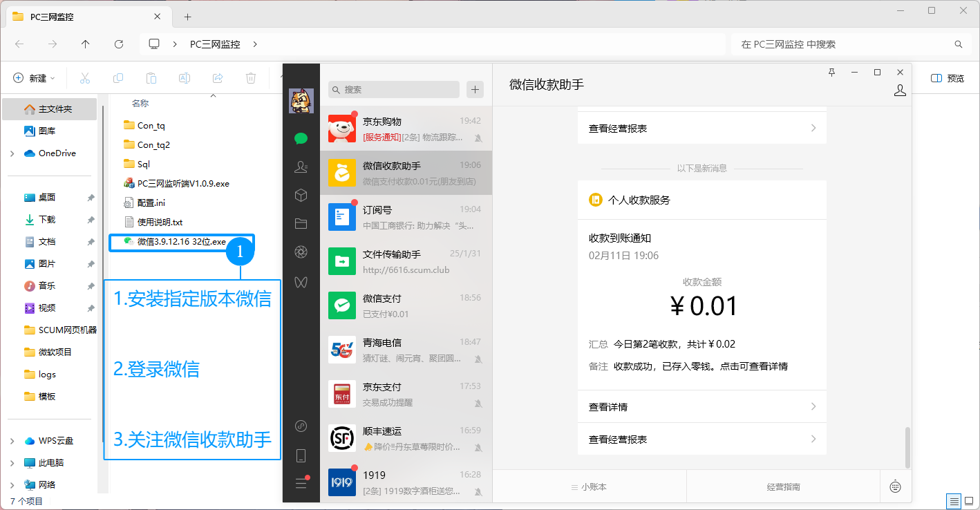Open Channels icon in WeChat sidebar
Screen dimensions: 980x510
[301, 281]
